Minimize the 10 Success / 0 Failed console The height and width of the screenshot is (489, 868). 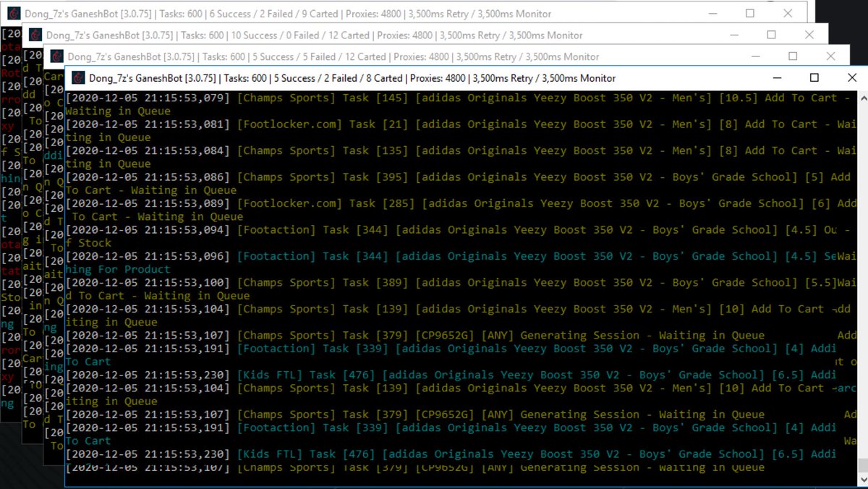click(733, 34)
